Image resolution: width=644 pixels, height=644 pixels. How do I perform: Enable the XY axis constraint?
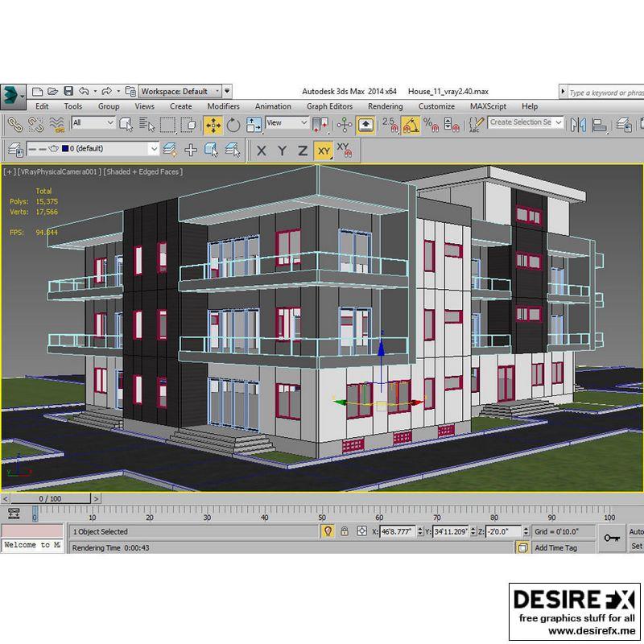click(x=324, y=151)
